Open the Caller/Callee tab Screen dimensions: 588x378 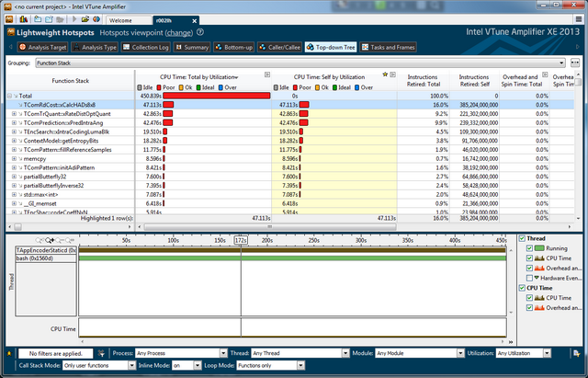279,47
